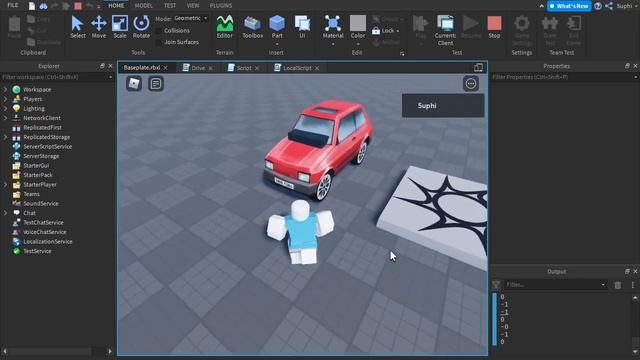640x360 pixels.
Task: Switch to the TEST ribbon tab
Action: point(170,6)
